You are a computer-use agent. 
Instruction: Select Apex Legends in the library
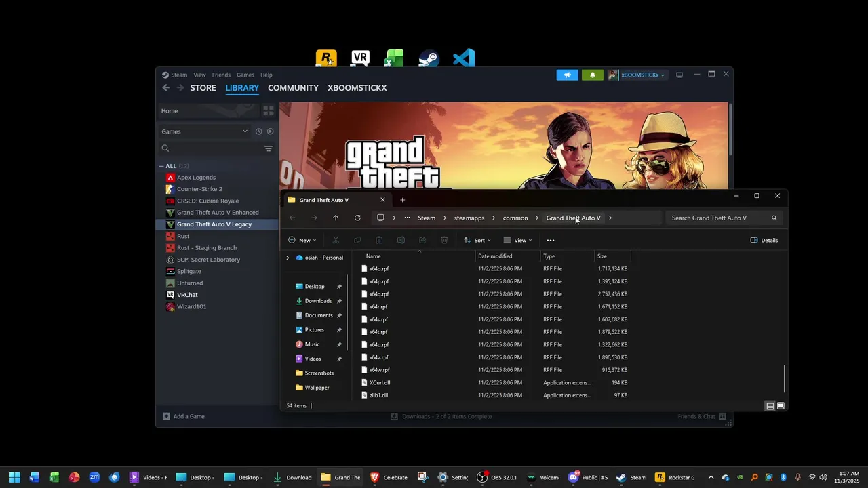[196, 178]
